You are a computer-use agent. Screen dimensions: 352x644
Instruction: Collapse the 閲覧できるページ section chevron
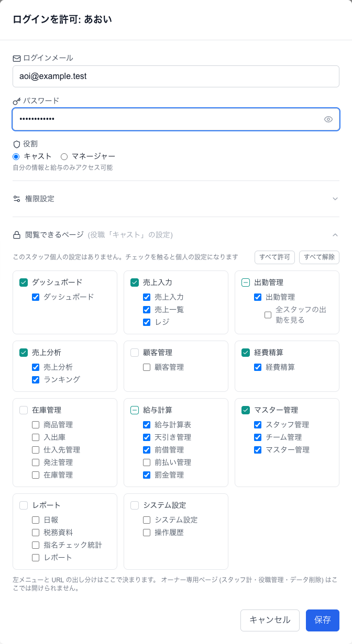[x=335, y=235]
